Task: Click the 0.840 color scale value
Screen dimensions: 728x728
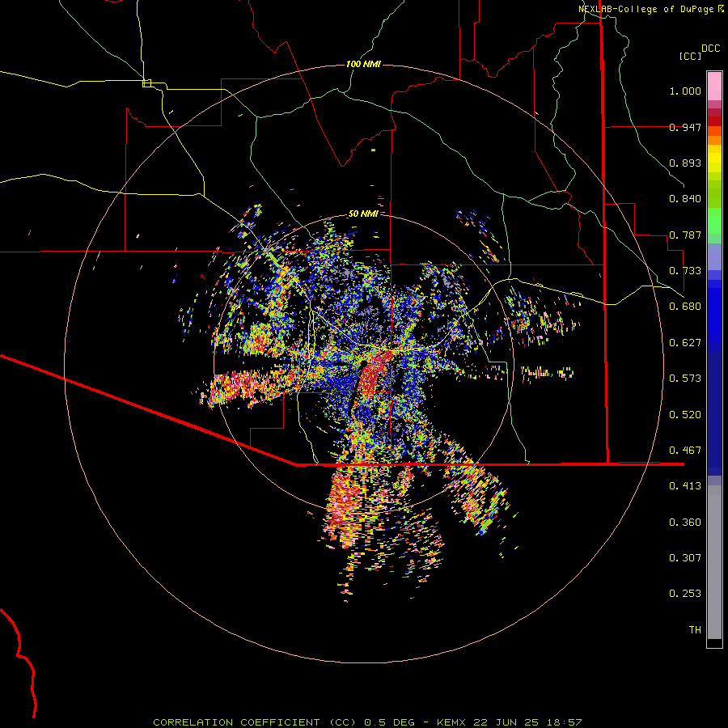Action: point(685,199)
